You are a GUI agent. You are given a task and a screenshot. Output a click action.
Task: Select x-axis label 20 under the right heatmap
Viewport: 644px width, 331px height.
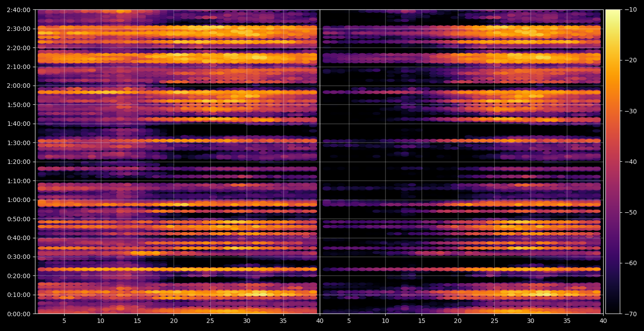[458, 321]
